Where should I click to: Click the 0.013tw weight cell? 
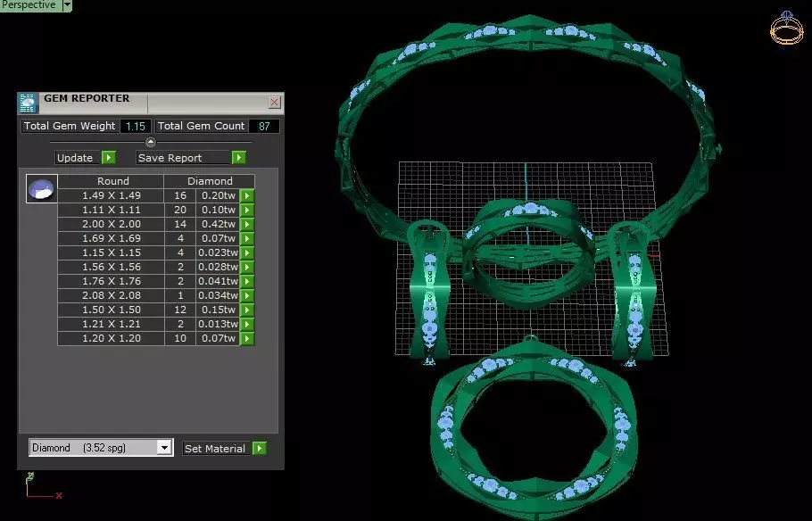click(x=218, y=324)
